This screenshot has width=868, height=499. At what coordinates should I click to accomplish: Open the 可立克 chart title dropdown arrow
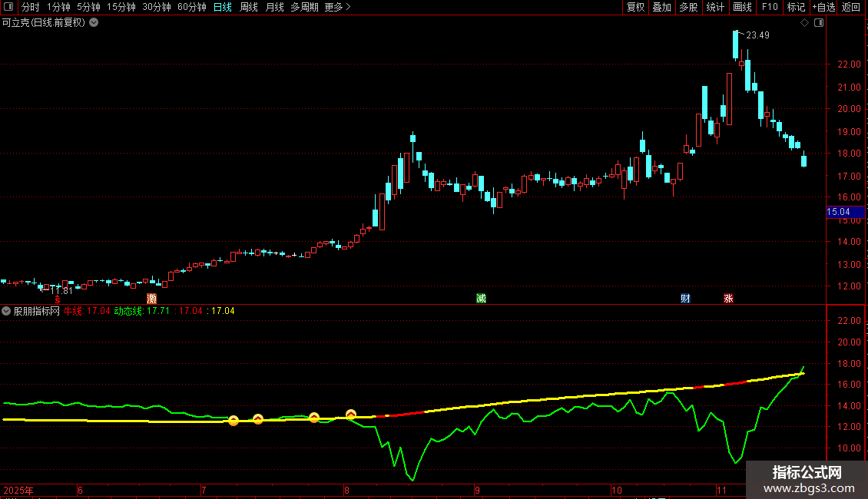point(94,23)
